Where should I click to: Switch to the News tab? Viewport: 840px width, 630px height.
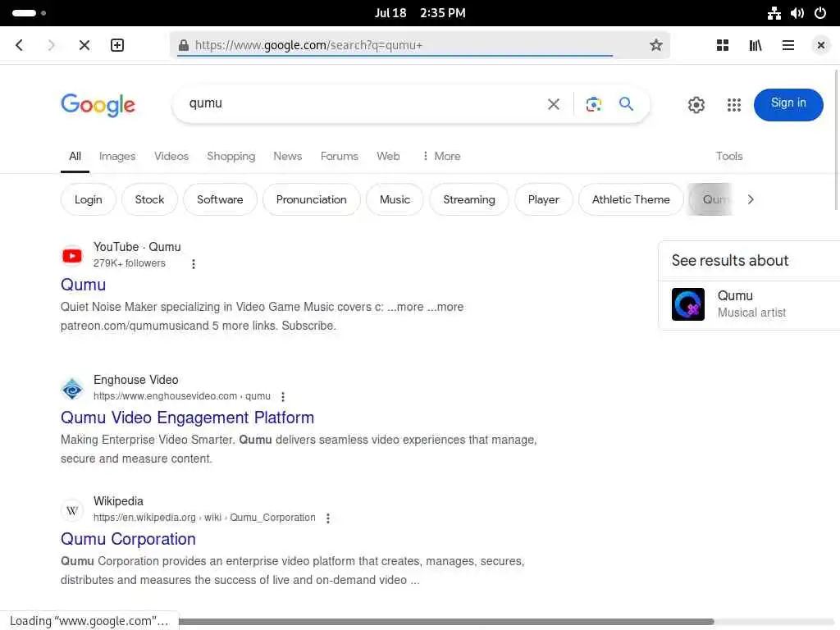pyautogui.click(x=288, y=156)
